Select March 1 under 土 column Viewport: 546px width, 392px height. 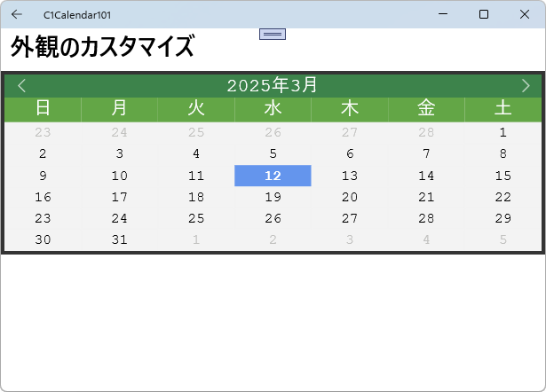point(502,133)
